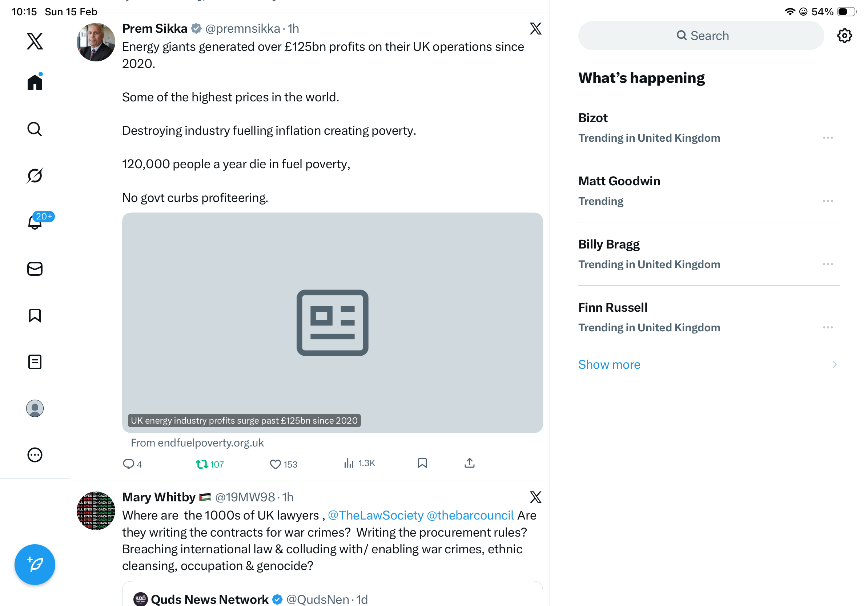Open more options for Matt Goodwin trend
Viewport: 868px width, 606px height.
(828, 201)
